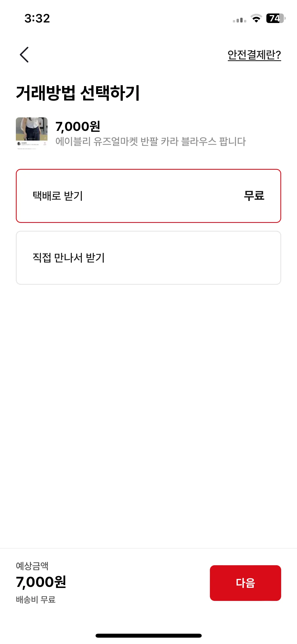Go back using the top-left arrow
Image resolution: width=297 pixels, height=644 pixels.
click(x=24, y=55)
